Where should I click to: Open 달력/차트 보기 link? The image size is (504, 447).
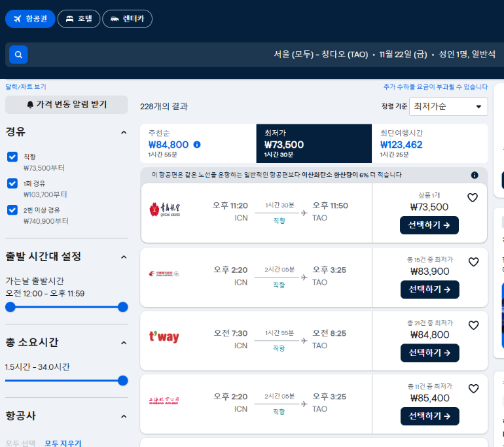[26, 87]
